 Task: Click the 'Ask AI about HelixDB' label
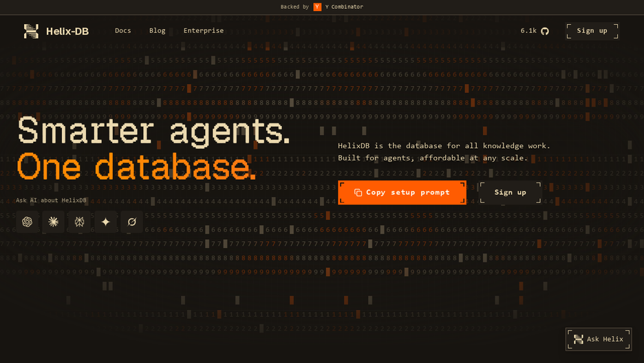52,200
